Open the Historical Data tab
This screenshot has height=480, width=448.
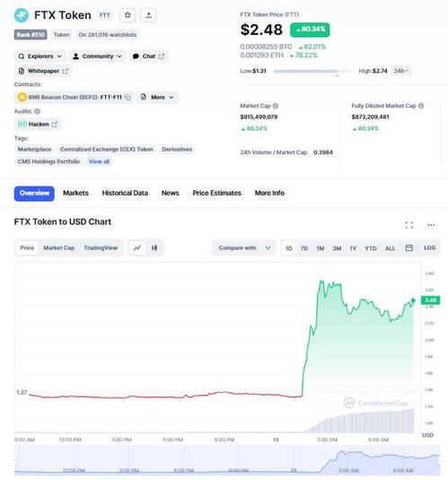click(x=125, y=193)
